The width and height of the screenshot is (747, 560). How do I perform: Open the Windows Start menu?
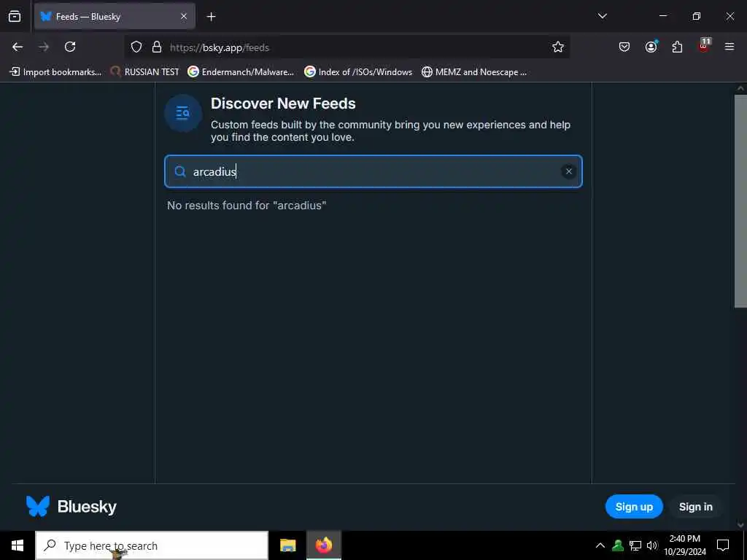pyautogui.click(x=18, y=545)
